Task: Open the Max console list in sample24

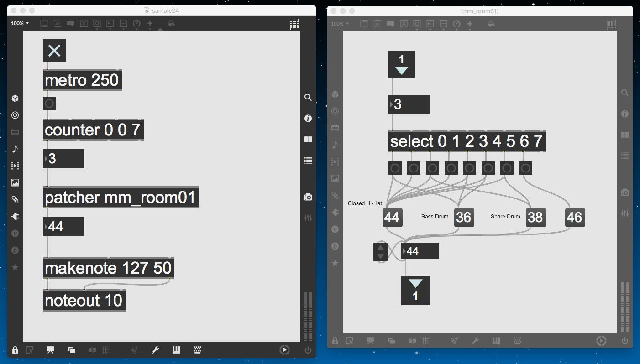Action: [x=308, y=160]
